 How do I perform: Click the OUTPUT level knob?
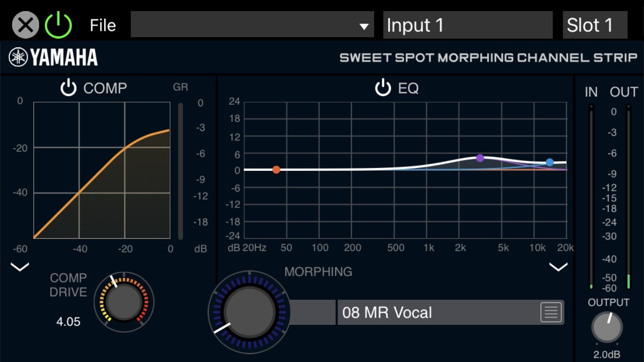pyautogui.click(x=607, y=327)
